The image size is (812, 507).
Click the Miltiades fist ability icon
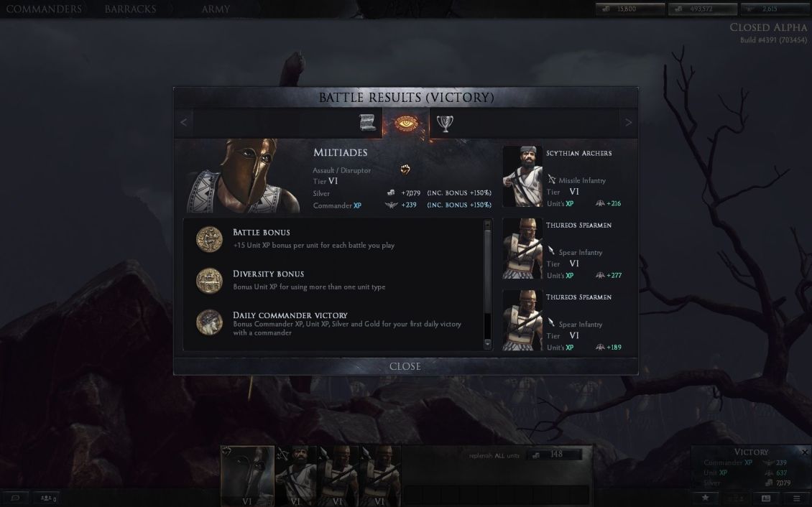point(405,169)
